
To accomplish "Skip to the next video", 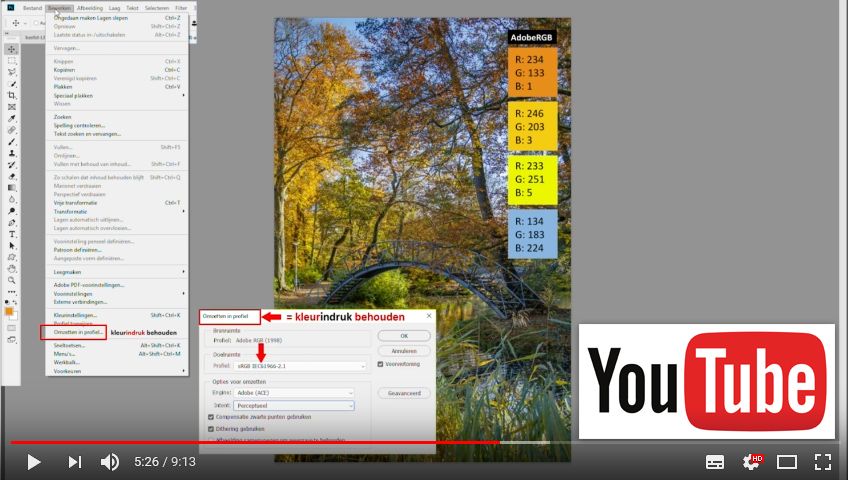I will (74, 462).
